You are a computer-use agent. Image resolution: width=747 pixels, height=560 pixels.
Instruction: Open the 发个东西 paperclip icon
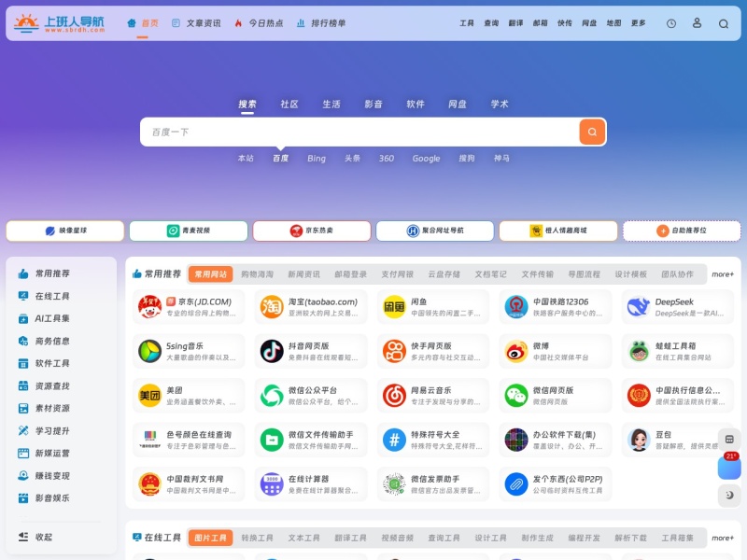pyautogui.click(x=516, y=483)
